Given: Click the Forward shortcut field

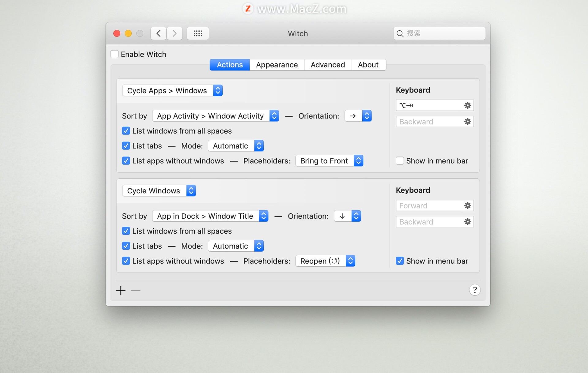Looking at the screenshot, I should tap(435, 206).
